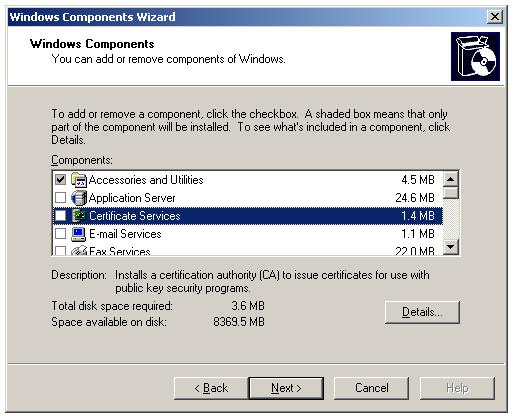
Task: Click the Accessories and Utilities folder icon
Action: [x=79, y=180]
